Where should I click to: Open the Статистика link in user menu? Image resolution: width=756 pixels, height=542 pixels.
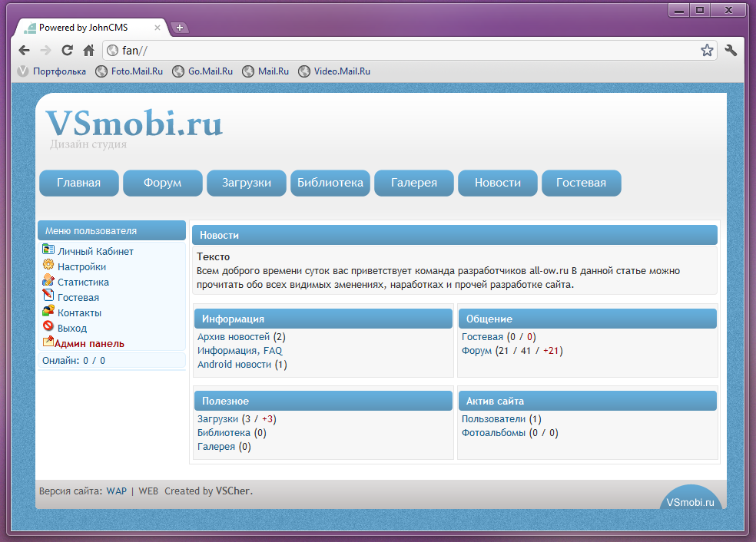pos(83,283)
